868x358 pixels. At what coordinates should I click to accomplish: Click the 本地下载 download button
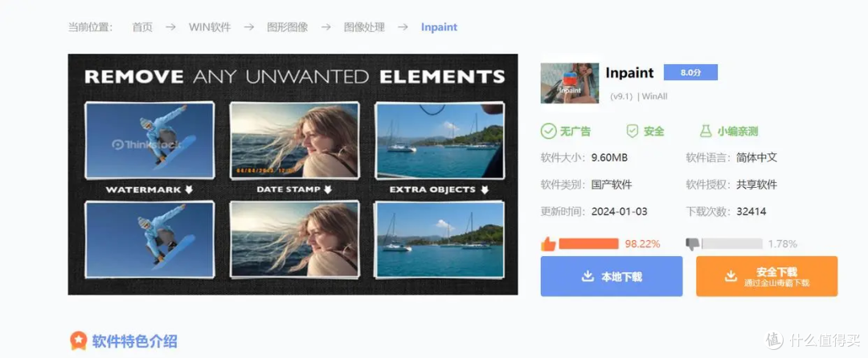[612, 276]
